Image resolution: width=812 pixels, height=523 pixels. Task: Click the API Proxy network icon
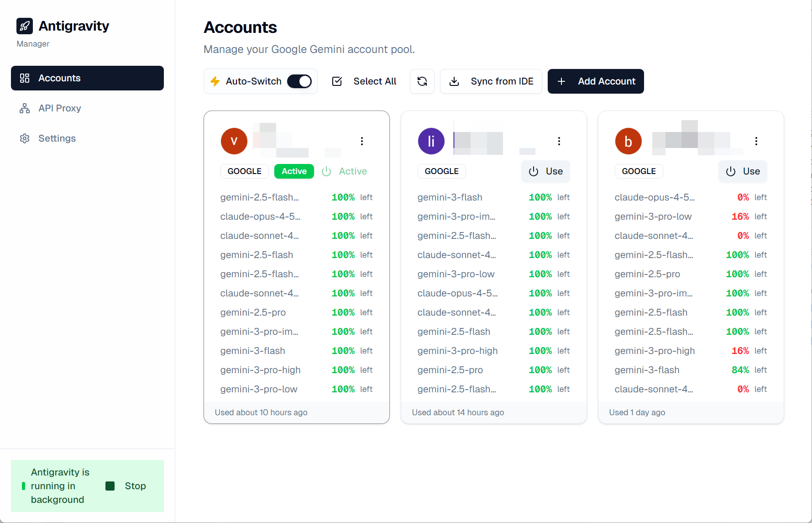tap(25, 108)
